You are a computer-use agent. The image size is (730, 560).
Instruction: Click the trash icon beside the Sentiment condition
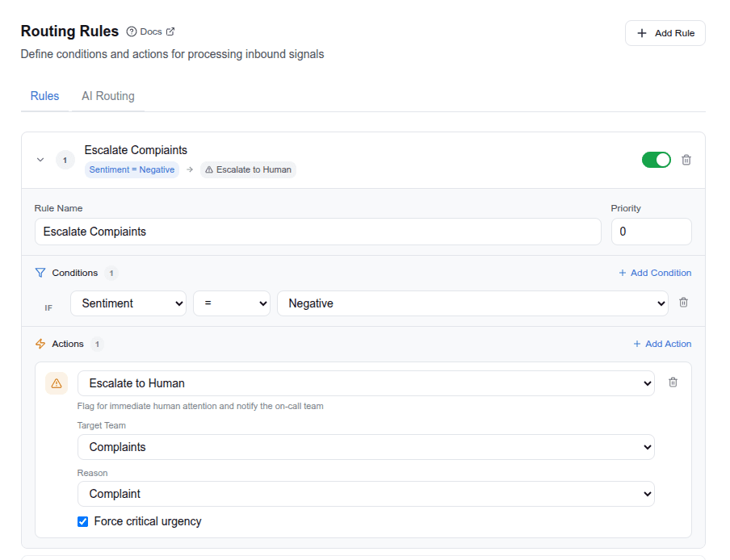tap(683, 303)
